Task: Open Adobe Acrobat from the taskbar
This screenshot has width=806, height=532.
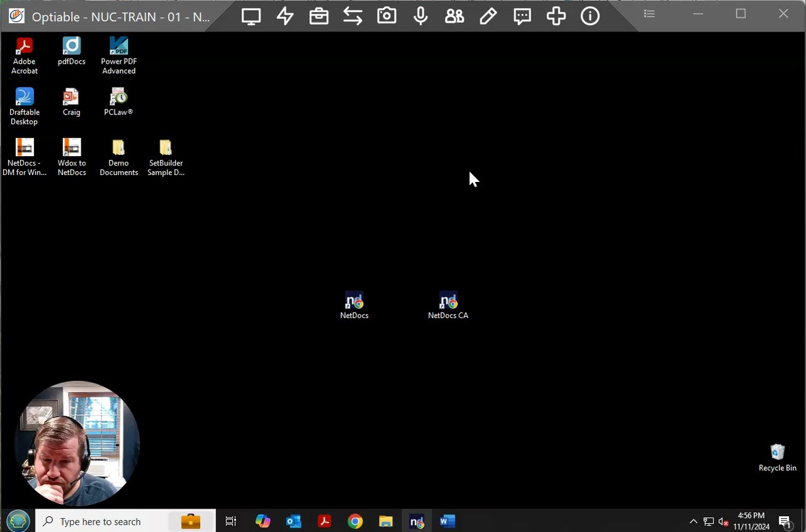Action: [x=324, y=521]
